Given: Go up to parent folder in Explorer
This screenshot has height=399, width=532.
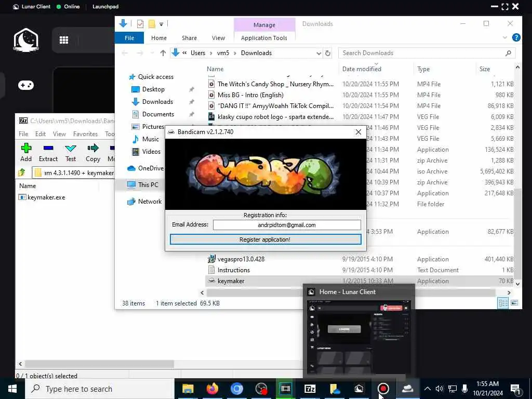Looking at the screenshot, I should click(163, 53).
